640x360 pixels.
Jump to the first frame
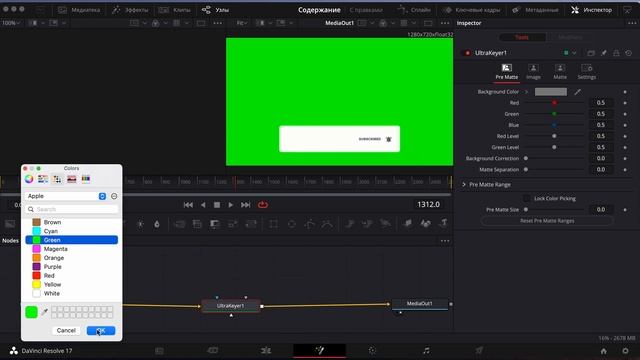tap(188, 205)
